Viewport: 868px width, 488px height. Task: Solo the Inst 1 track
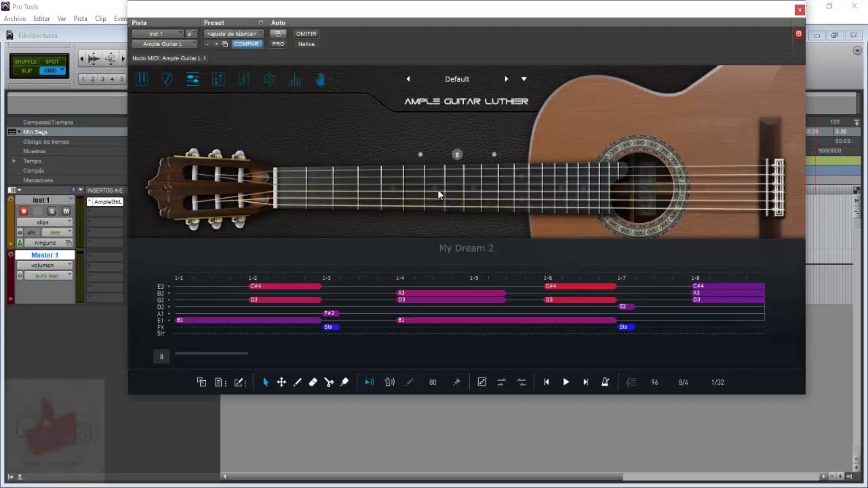point(52,211)
